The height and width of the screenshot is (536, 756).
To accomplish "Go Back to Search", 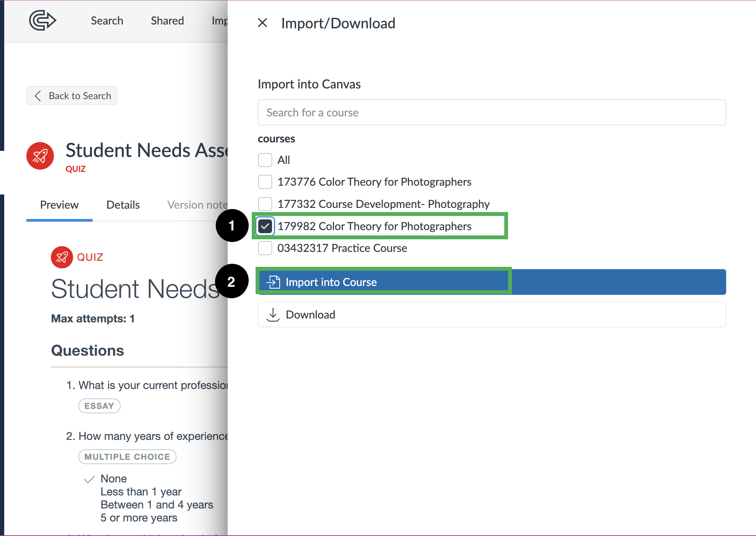I will 72,96.
